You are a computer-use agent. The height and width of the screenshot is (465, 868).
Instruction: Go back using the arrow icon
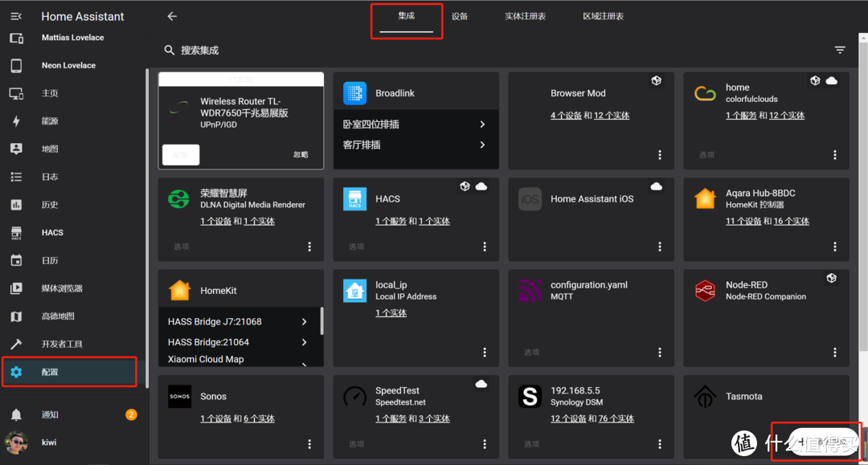coord(172,17)
